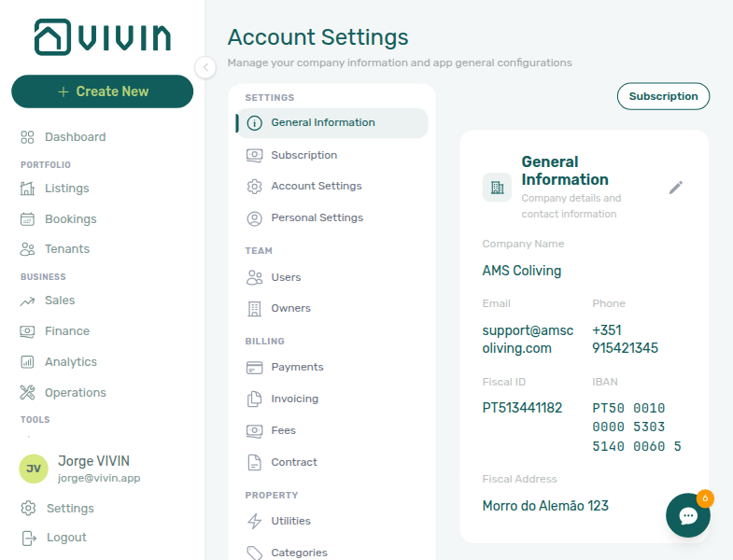
Task: Click the Dashboard grid icon
Action: 28,137
